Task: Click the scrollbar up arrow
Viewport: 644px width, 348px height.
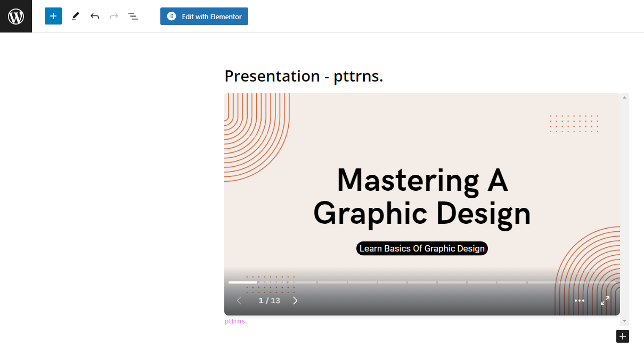Action: (x=625, y=97)
